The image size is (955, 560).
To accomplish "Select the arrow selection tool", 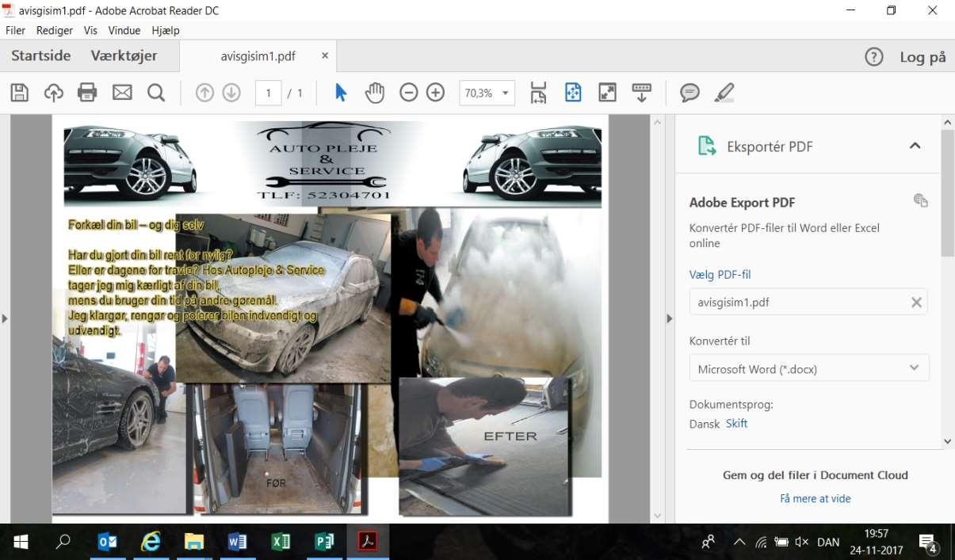I will click(341, 93).
